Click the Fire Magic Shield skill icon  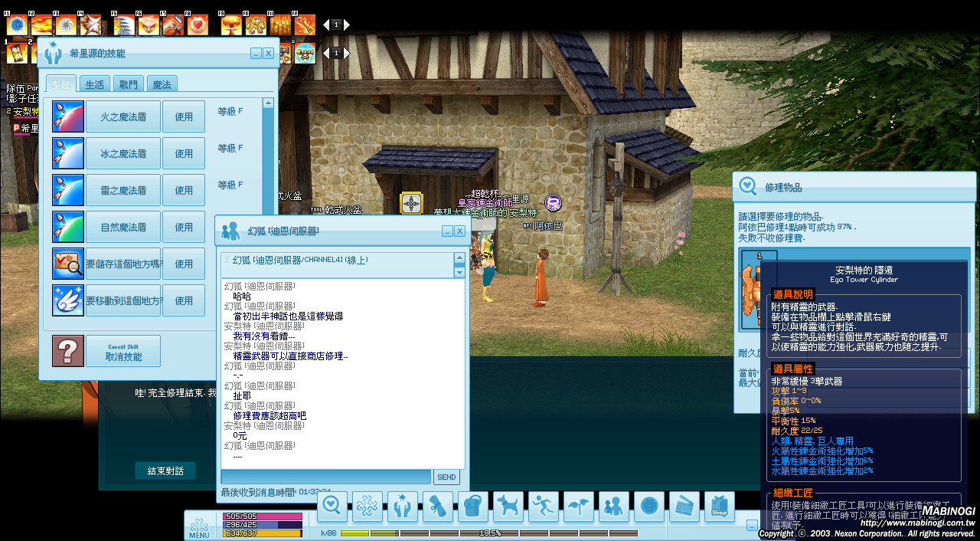coord(67,116)
